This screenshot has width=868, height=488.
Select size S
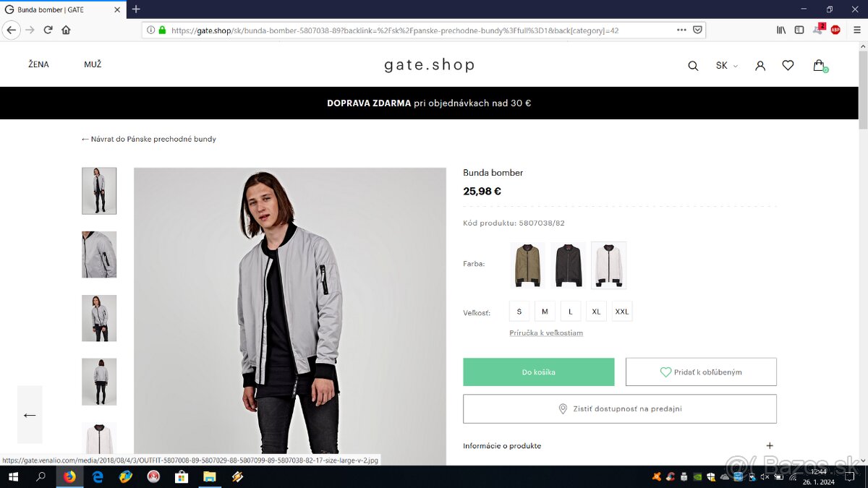pos(519,312)
